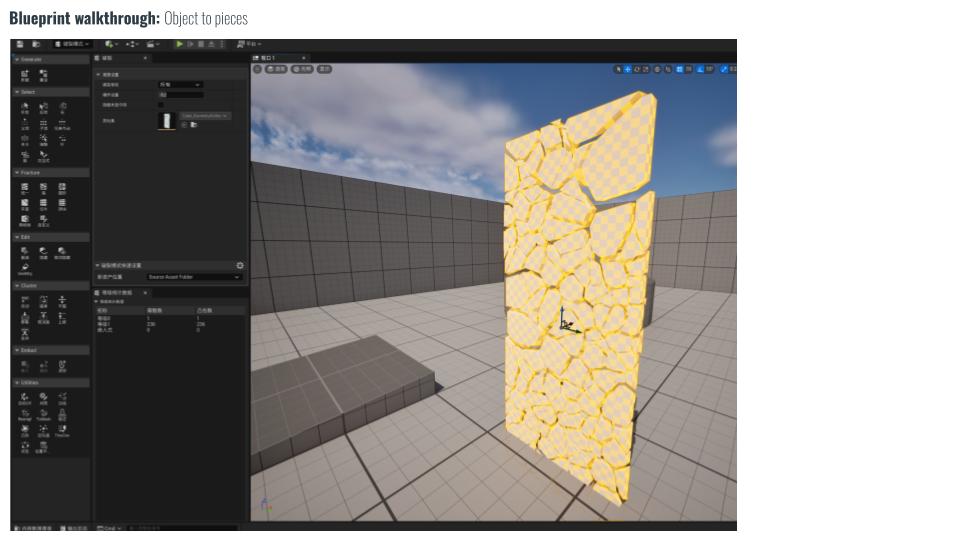
Task: Select the translate gizmo tool in viewport
Action: pyautogui.click(x=628, y=69)
